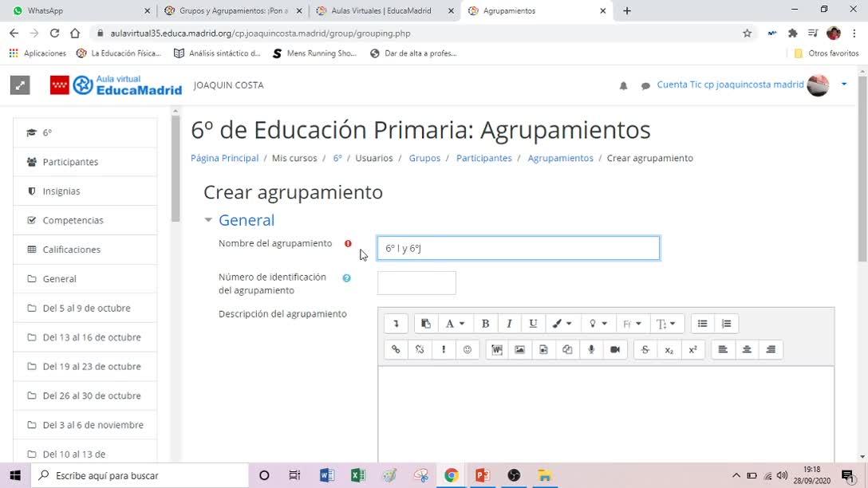Open user account menu arrow

[844, 84]
